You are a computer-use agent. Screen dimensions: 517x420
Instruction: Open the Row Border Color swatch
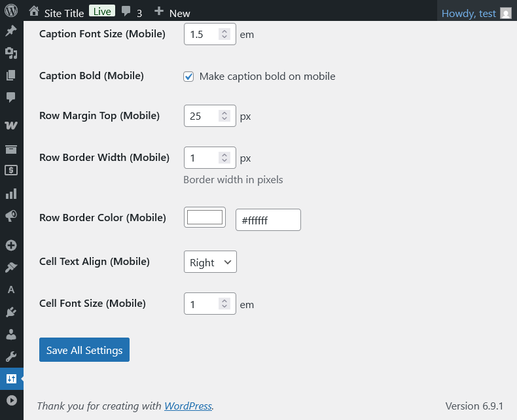(x=205, y=218)
